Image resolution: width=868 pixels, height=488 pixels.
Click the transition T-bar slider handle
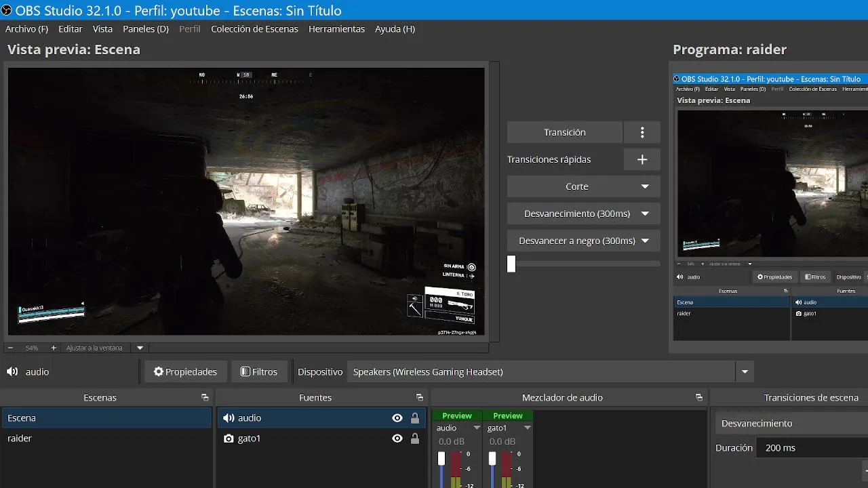click(x=511, y=264)
